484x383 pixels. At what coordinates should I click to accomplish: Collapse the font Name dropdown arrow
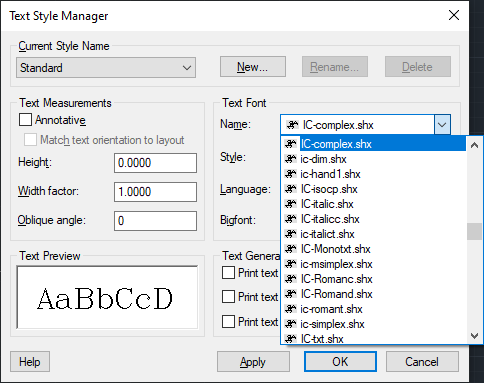[442, 125]
